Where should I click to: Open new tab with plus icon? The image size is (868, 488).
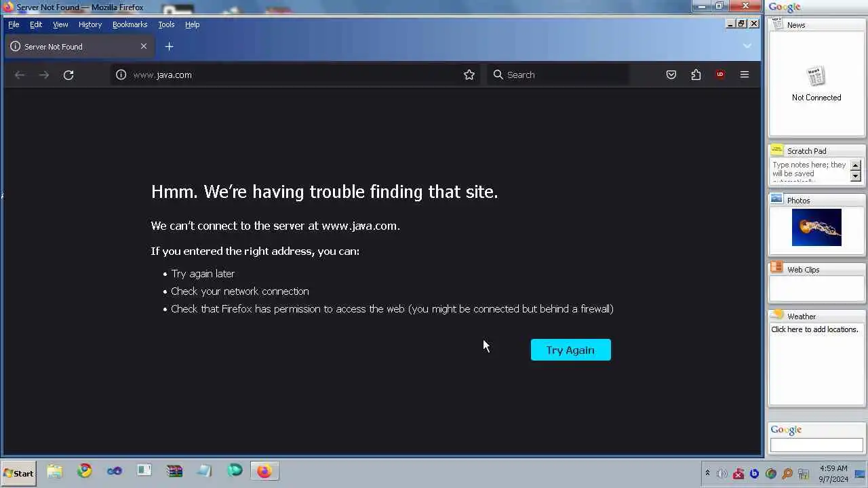[x=170, y=46]
